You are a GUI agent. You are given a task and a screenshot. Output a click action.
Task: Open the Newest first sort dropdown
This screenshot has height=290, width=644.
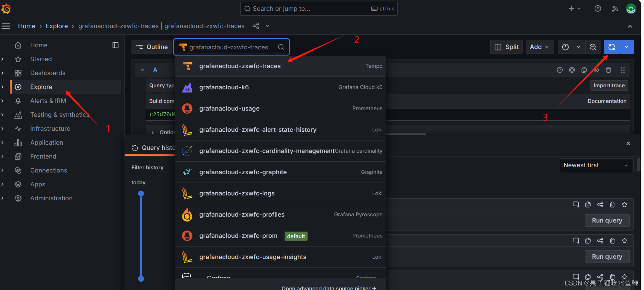(596, 165)
